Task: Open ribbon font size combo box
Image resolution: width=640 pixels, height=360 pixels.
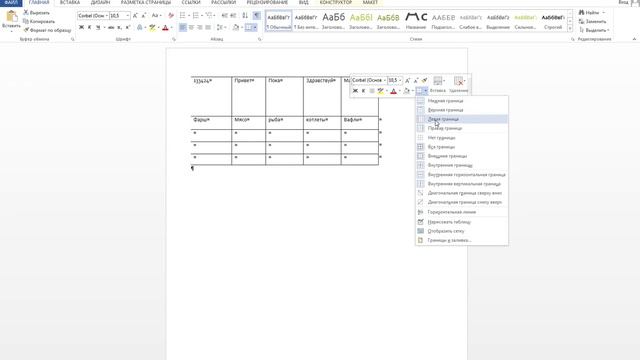Action: coord(119,16)
